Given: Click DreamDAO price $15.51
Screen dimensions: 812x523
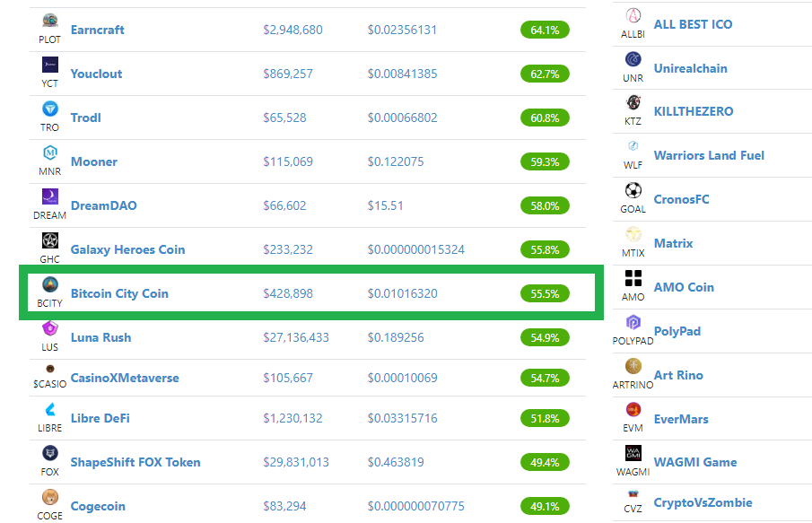Looking at the screenshot, I should point(385,206).
